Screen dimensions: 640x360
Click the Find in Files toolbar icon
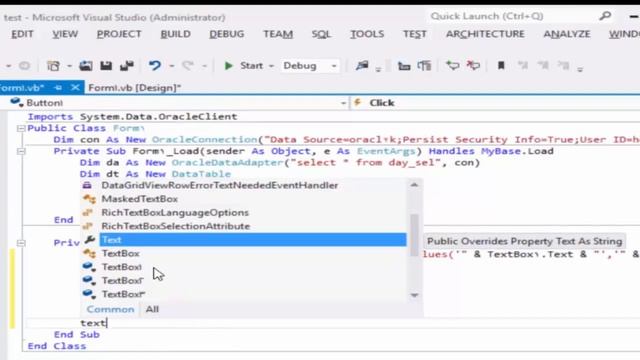tap(362, 66)
